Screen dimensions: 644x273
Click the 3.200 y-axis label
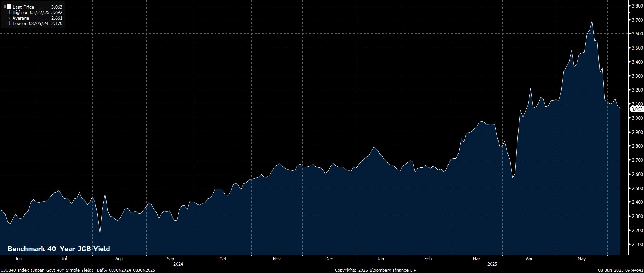pos(637,90)
